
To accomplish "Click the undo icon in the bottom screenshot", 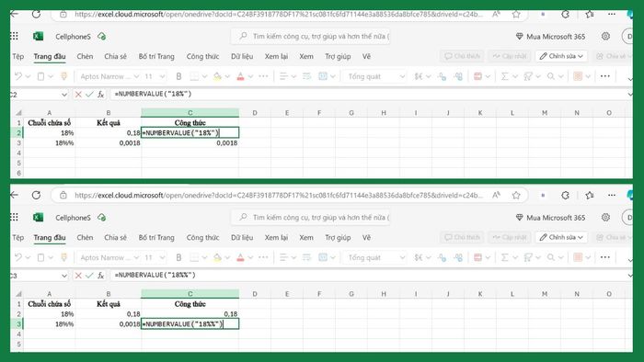I will click(x=18, y=257).
